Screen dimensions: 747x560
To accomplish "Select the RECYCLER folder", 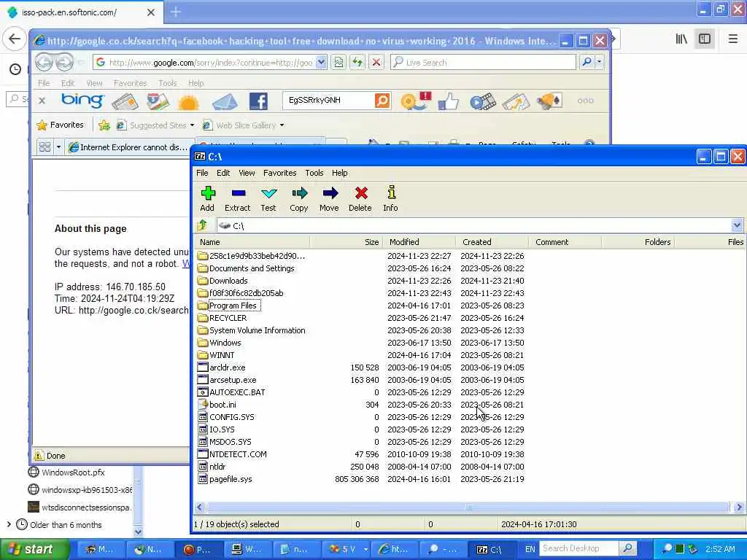I will 228,318.
